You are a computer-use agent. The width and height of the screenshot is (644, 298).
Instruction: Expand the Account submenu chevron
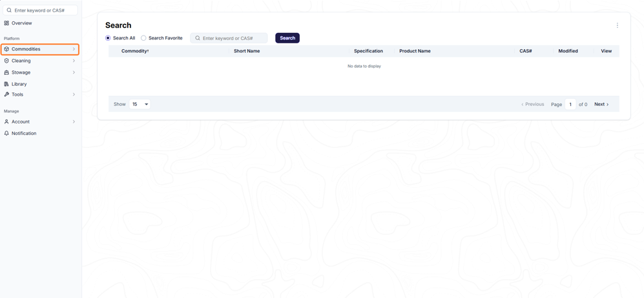pyautogui.click(x=74, y=122)
